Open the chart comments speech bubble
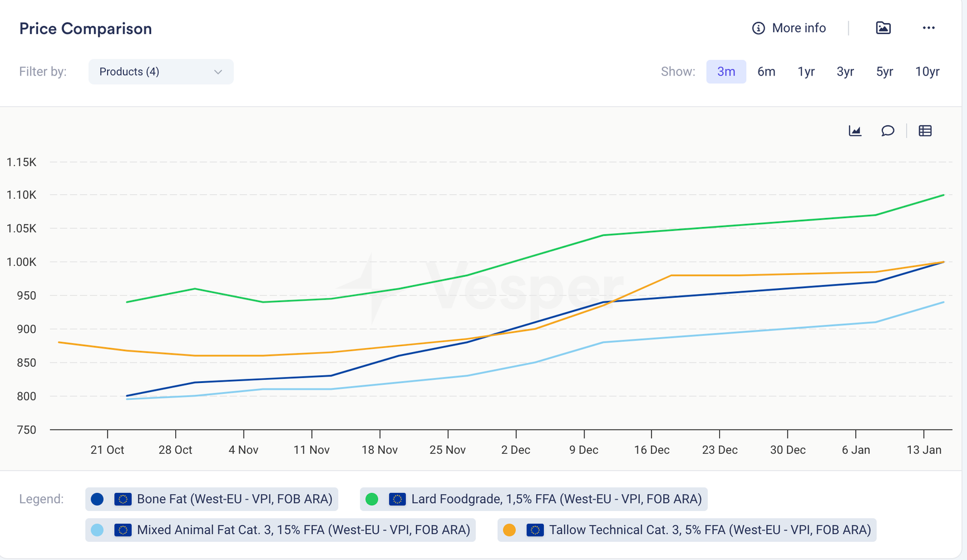 [887, 131]
